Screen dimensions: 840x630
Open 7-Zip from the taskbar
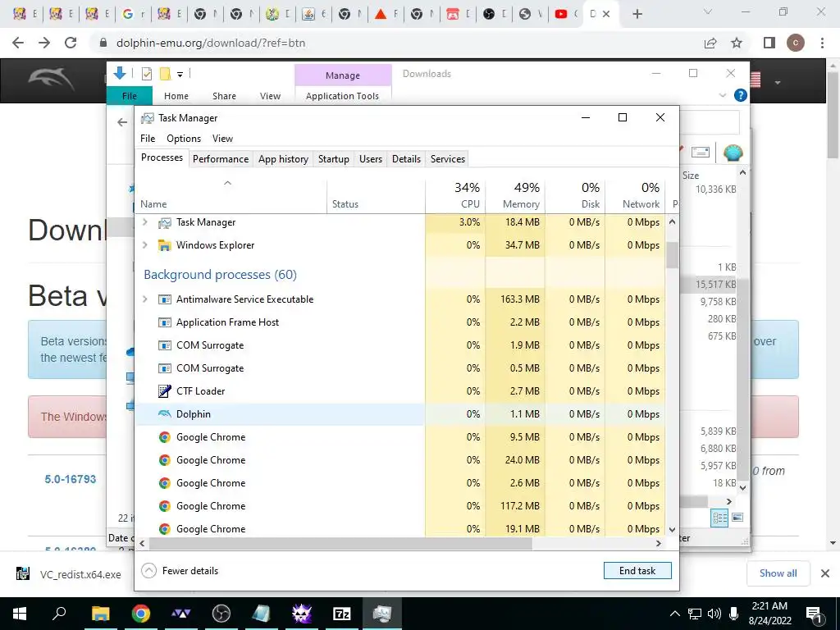tap(342, 614)
